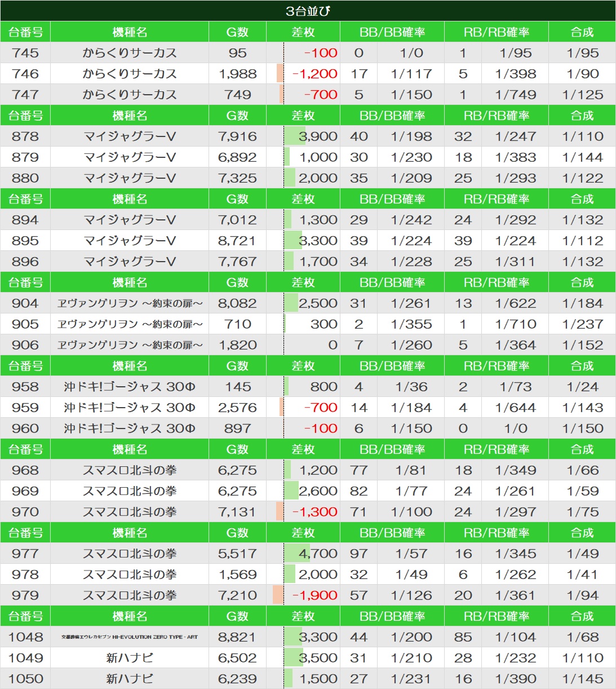Click game count 8,721 for machine 895
This screenshot has width=616, height=689.
(237, 241)
